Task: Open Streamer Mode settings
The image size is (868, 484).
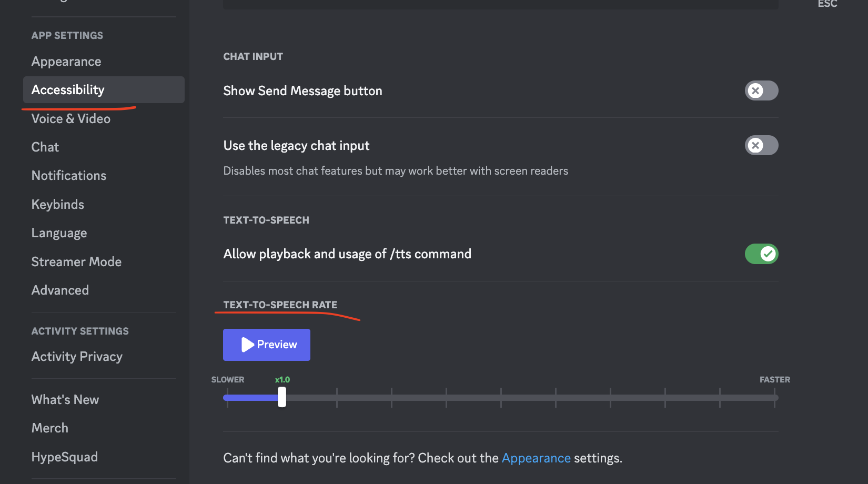Action: tap(76, 262)
